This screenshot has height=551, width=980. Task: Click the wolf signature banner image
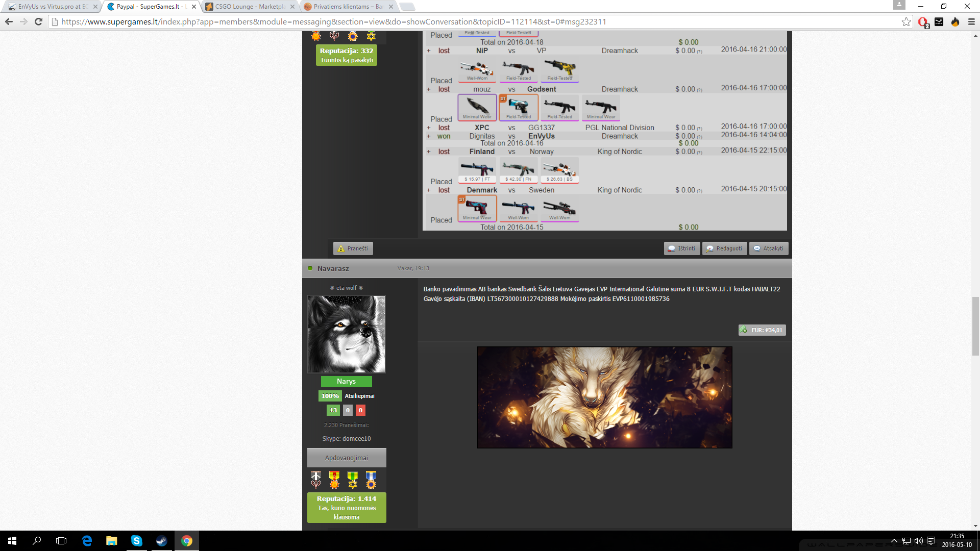tap(604, 397)
